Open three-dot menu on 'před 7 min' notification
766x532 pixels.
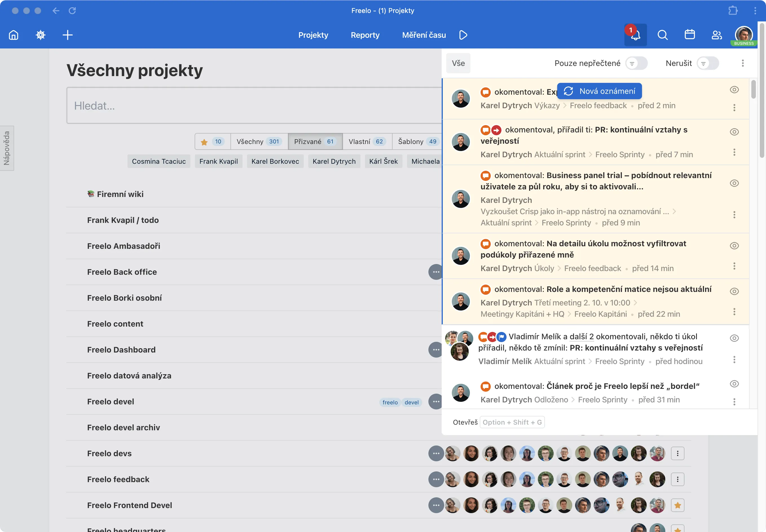pos(734,152)
